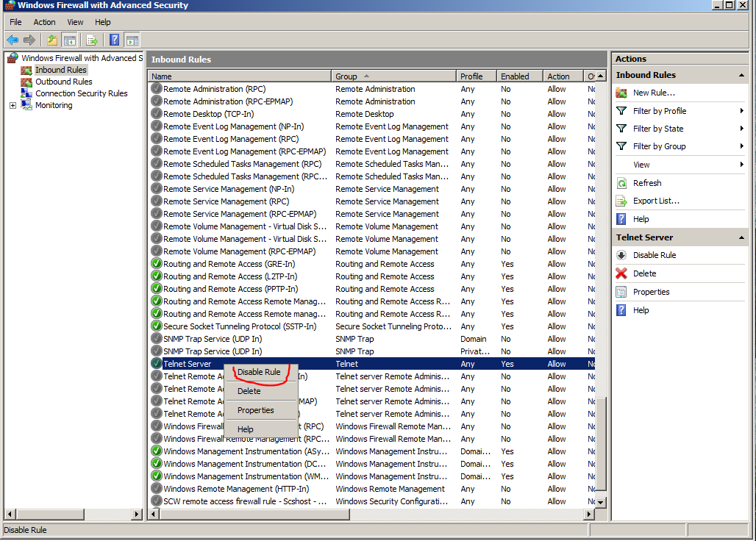Click the Properties icon in Actions pane
The height and width of the screenshot is (541, 756).
621,292
